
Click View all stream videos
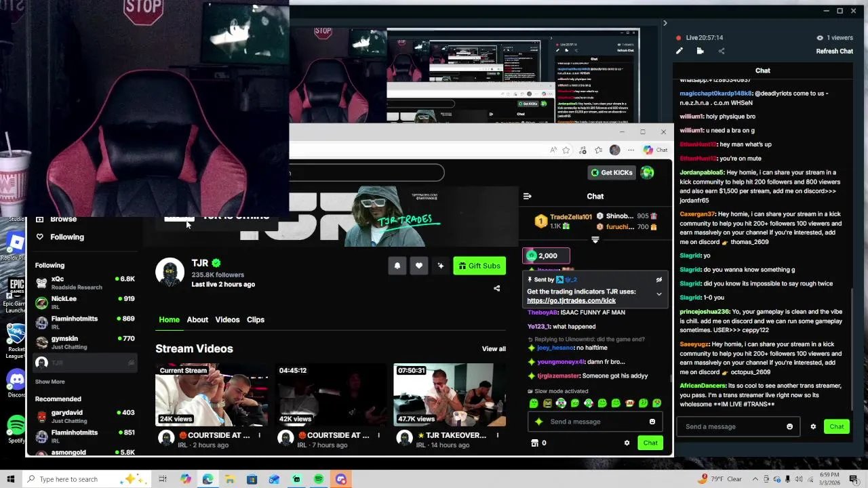coord(494,349)
